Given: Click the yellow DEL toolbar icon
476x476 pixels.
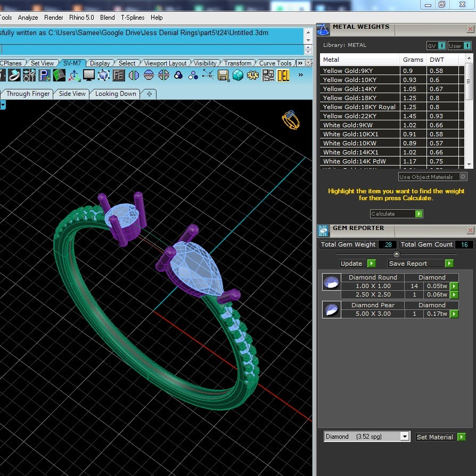Looking at the screenshot, I should pyautogui.click(x=283, y=75).
